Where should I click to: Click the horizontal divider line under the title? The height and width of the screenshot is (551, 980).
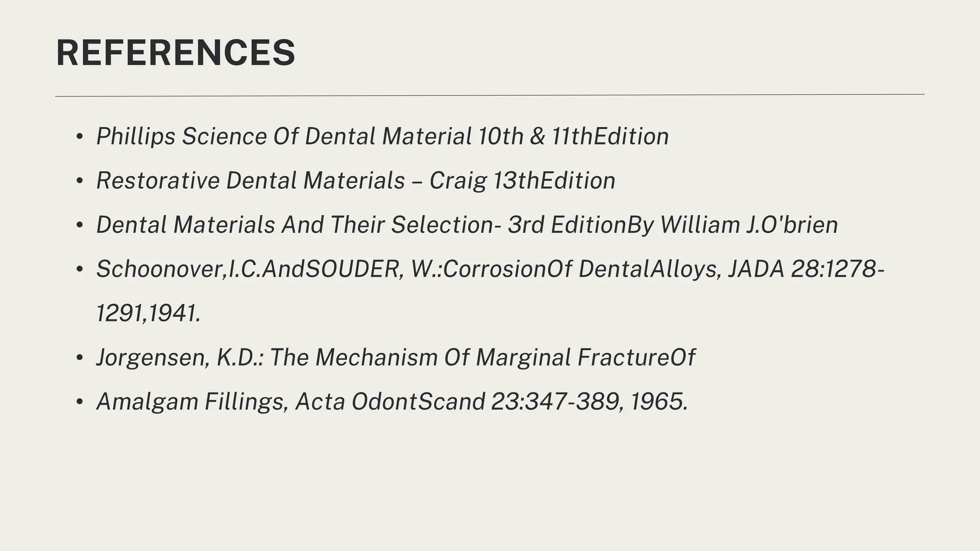pyautogui.click(x=490, y=95)
